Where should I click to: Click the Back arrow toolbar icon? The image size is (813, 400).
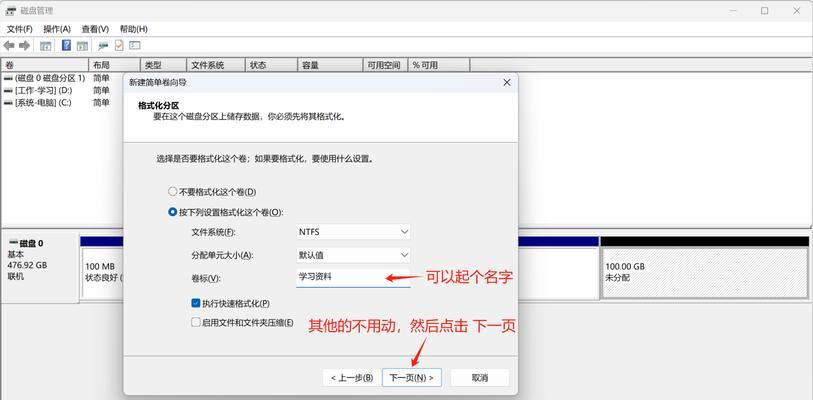[9, 46]
